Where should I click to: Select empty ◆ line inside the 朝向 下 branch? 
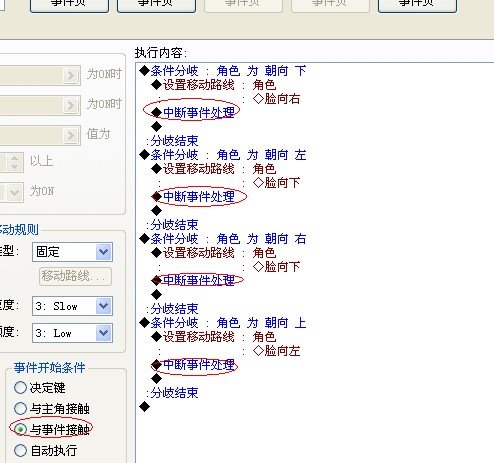(156, 127)
